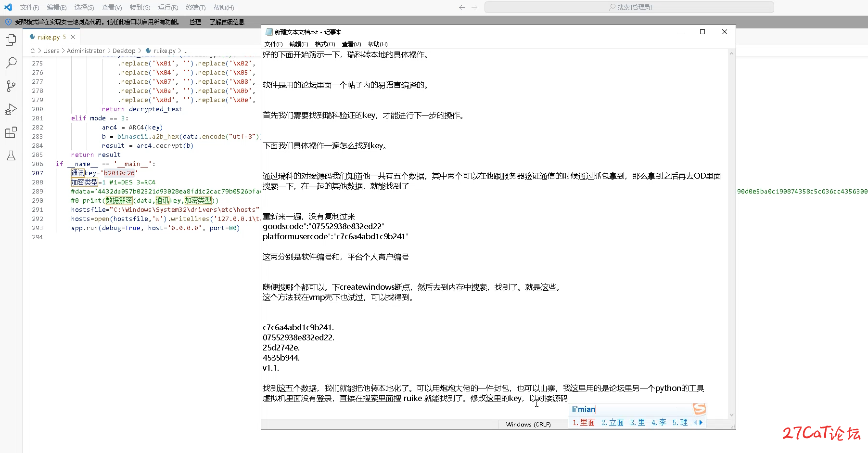Viewport: 868px width, 453px height.
Task: Click the platformusercode line in Notepad
Action: [x=335, y=236]
